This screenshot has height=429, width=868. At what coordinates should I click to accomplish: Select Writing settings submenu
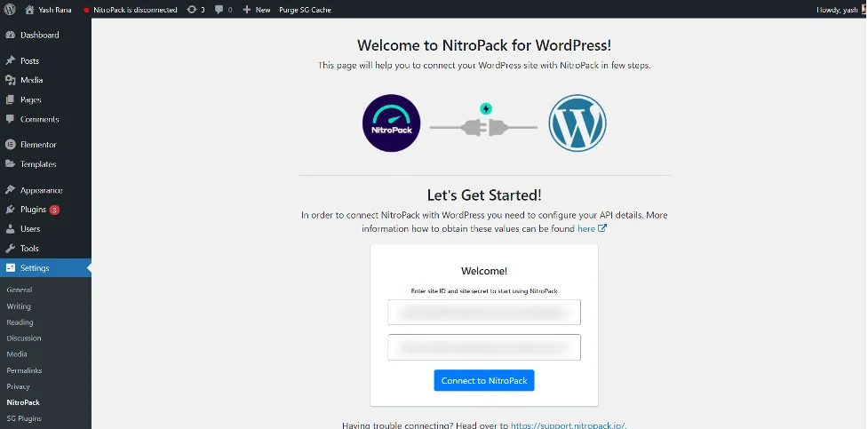pyautogui.click(x=19, y=306)
